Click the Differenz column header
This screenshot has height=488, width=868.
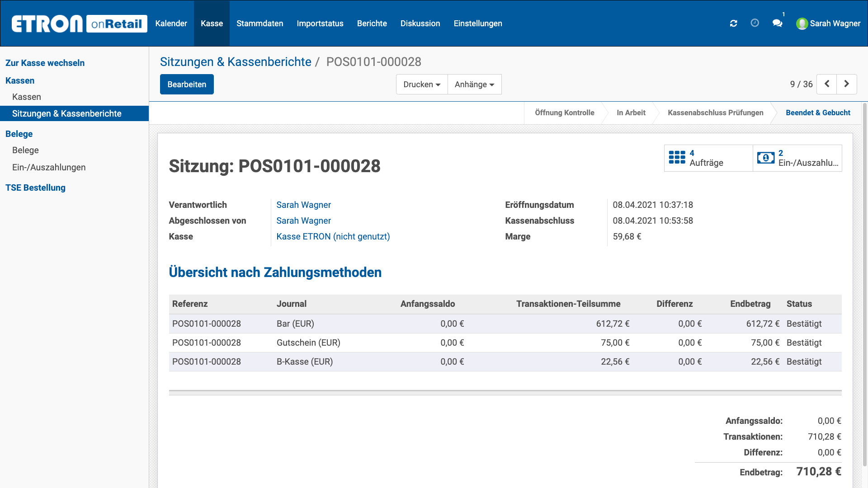tap(675, 304)
